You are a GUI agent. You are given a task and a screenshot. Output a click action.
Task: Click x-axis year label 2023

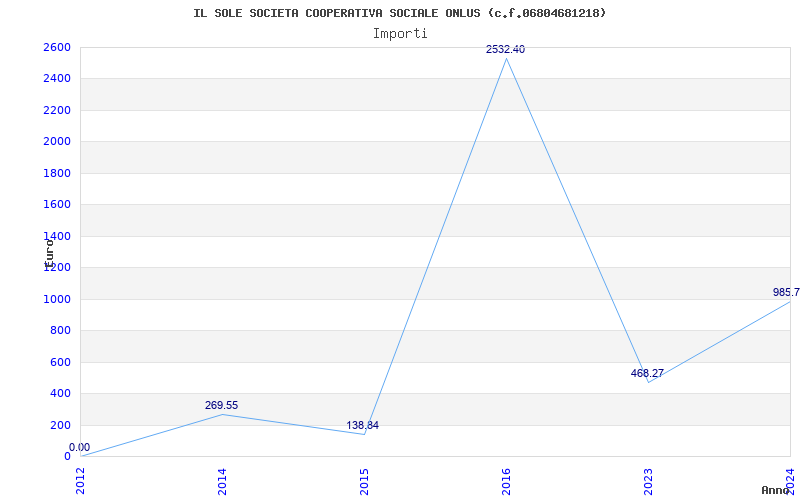[x=648, y=481]
